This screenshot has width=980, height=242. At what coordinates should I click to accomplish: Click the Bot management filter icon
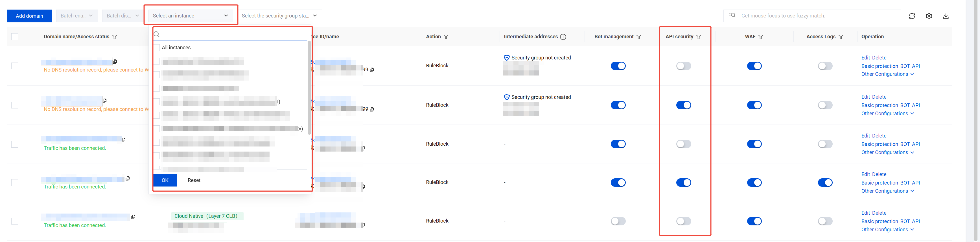pos(639,37)
